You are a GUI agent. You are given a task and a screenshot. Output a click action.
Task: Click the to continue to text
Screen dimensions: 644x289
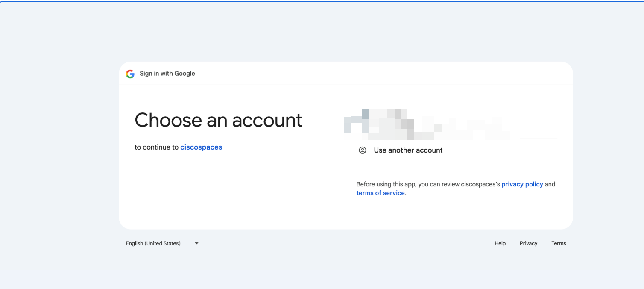click(155, 147)
